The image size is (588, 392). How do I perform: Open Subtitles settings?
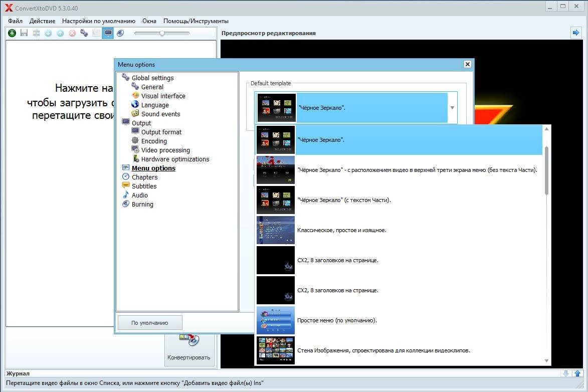(x=144, y=186)
